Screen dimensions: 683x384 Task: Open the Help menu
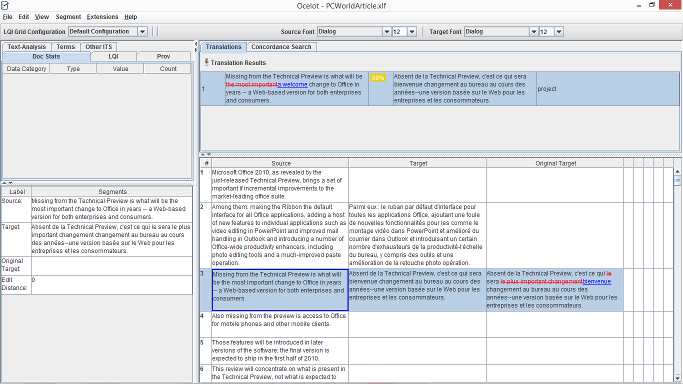131,17
